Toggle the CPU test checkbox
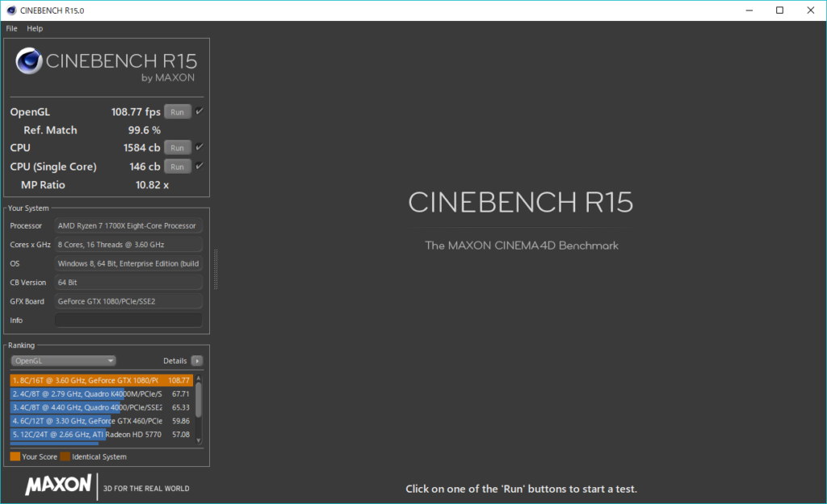 199,147
